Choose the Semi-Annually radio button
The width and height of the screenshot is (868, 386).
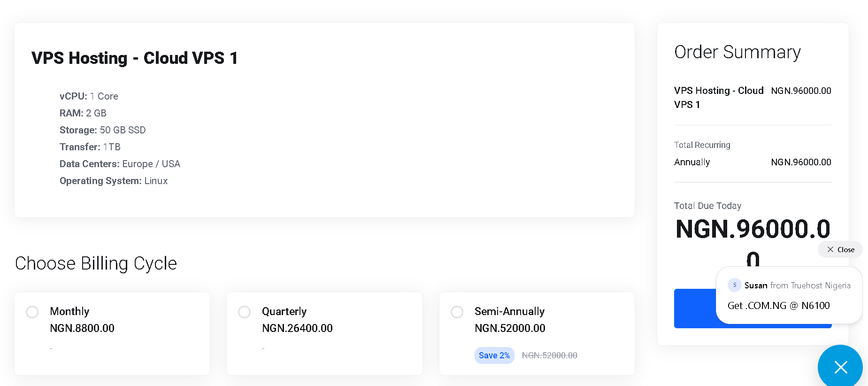(x=457, y=312)
